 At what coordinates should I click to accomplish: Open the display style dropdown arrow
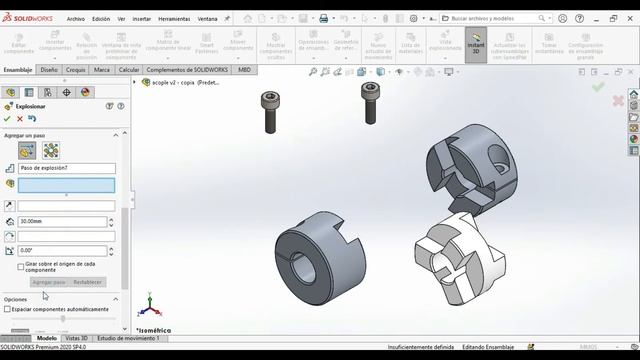tap(389, 72)
